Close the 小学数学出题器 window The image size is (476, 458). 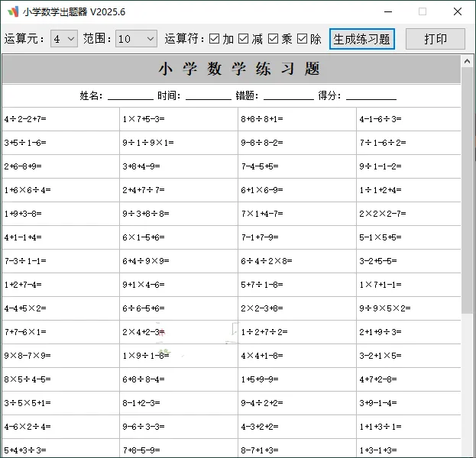pos(458,12)
